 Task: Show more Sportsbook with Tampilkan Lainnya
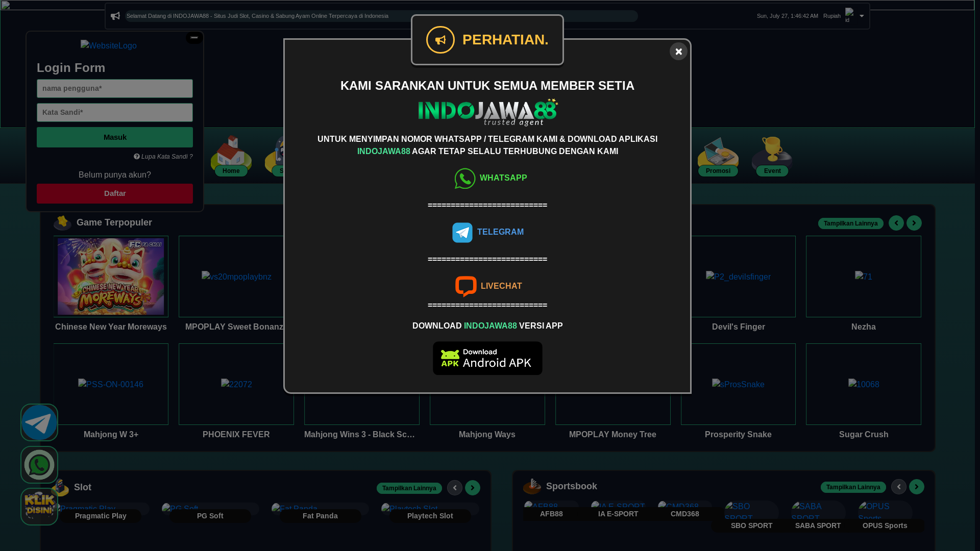(853, 487)
